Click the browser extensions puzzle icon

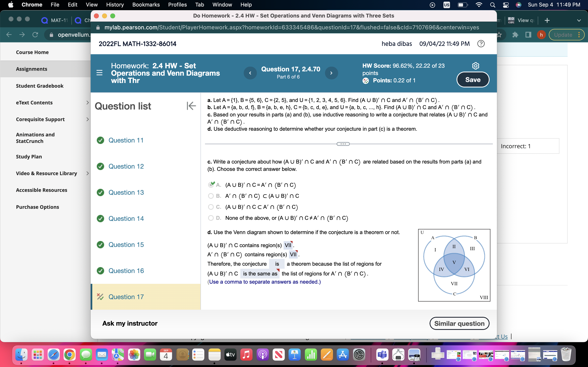click(x=515, y=35)
